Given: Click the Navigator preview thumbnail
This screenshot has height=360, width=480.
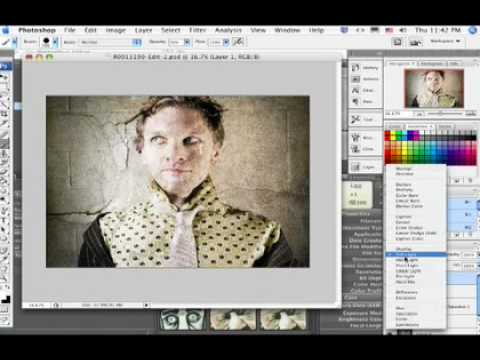Looking at the screenshot, I should pos(434,88).
